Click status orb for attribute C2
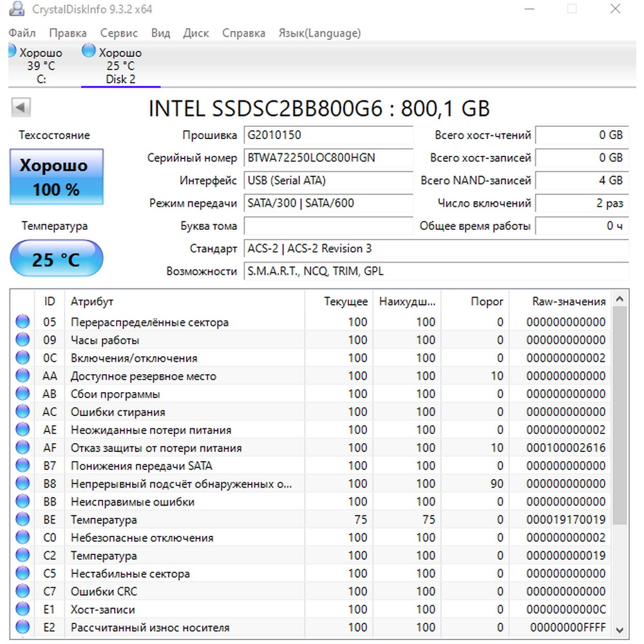This screenshot has height=644, width=644. click(23, 555)
